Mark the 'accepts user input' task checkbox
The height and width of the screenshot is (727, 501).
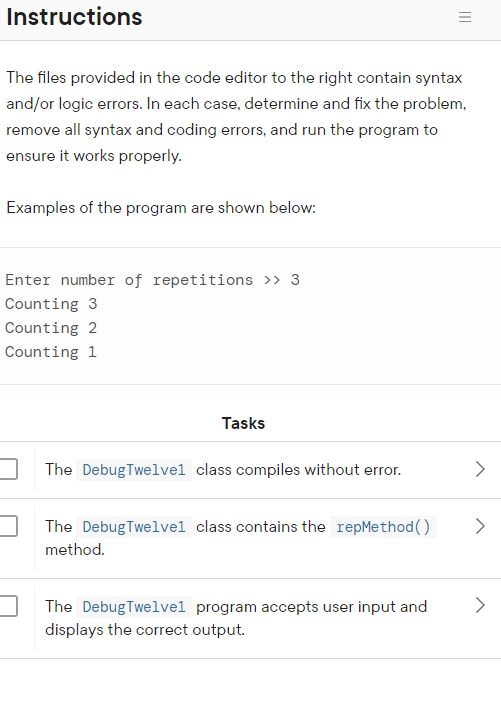(x=9, y=606)
